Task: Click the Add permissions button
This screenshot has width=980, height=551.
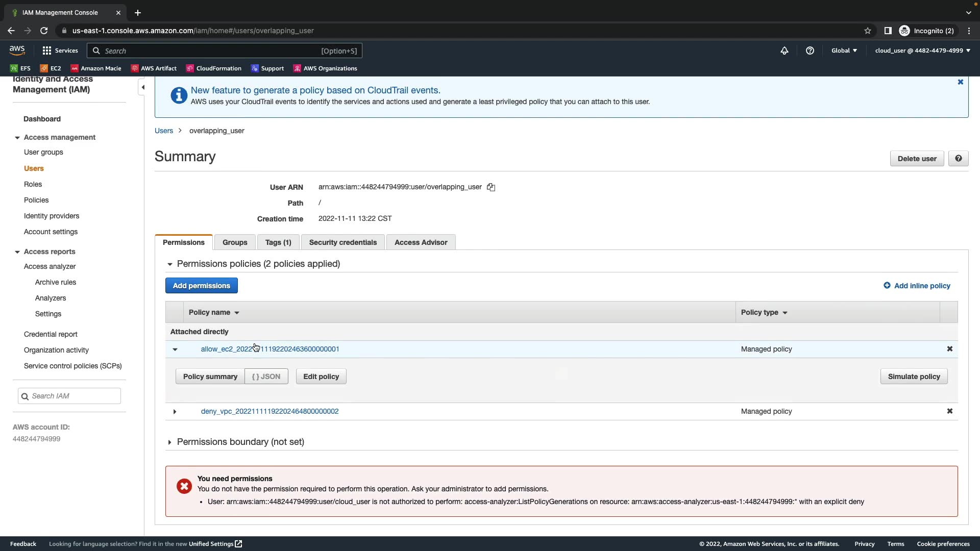Action: (x=201, y=286)
